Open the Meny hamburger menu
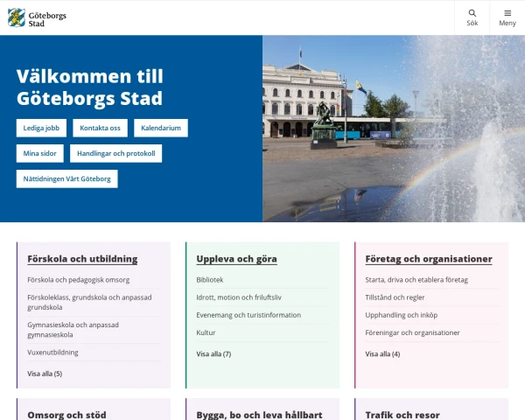525x420 pixels. coord(507,17)
